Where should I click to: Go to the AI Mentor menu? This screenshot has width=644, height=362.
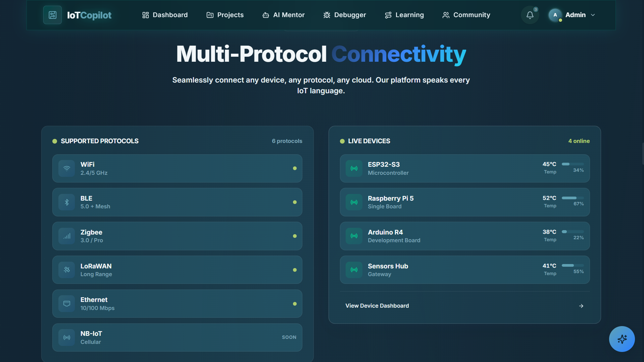click(x=284, y=15)
